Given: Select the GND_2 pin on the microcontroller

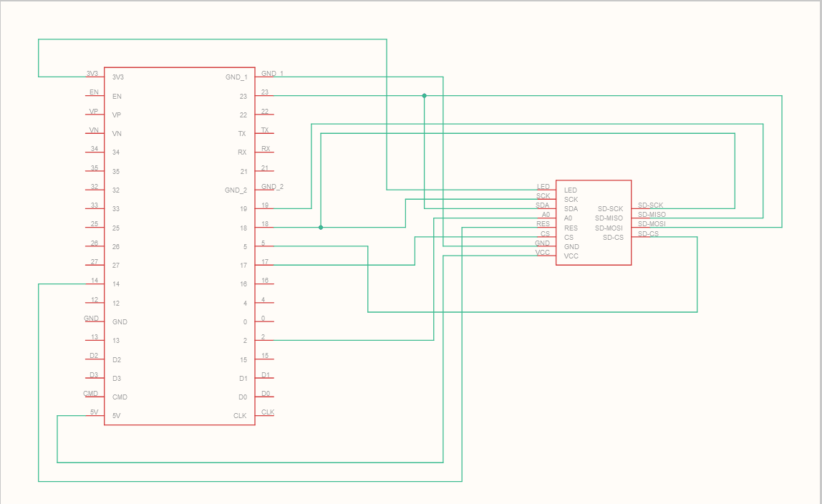Looking at the screenshot, I should tap(264, 190).
